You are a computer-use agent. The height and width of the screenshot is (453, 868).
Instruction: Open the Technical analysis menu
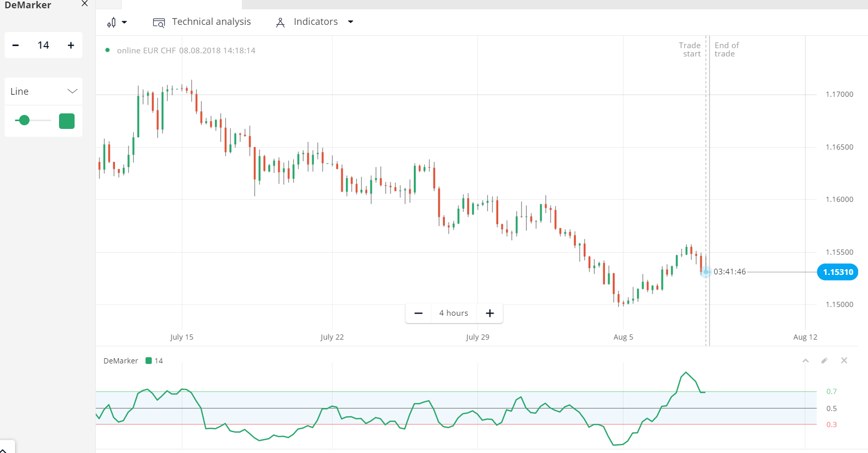coord(211,22)
